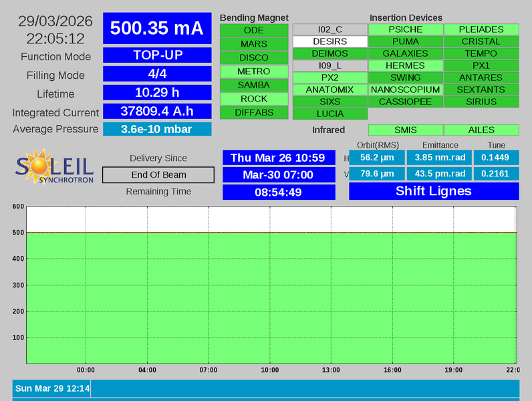Click the average pressure 3.6e-10 mbar field
The height and width of the screenshot is (401, 532).
[157, 130]
